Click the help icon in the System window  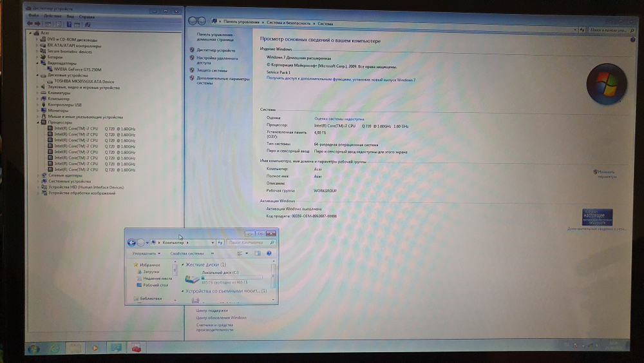(632, 40)
